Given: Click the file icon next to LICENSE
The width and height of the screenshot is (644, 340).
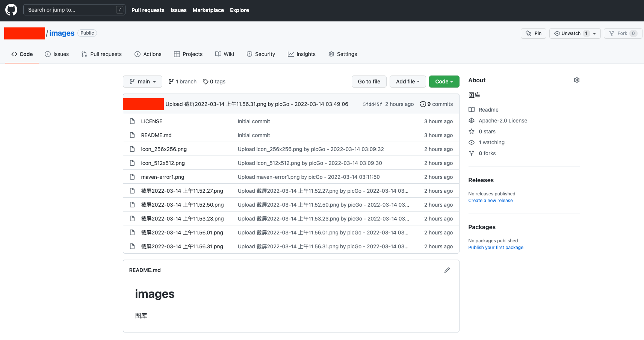Looking at the screenshot, I should pyautogui.click(x=132, y=121).
